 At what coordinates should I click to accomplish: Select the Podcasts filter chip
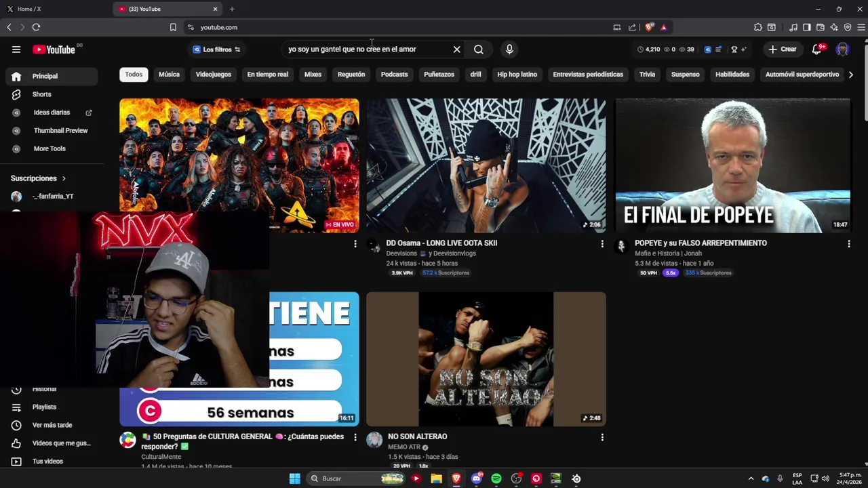394,75
